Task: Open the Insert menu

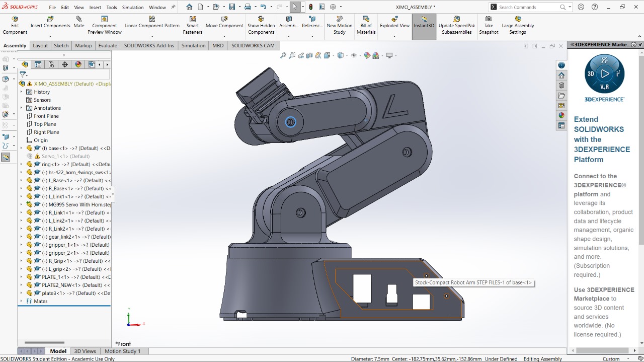Action: pos(95,8)
